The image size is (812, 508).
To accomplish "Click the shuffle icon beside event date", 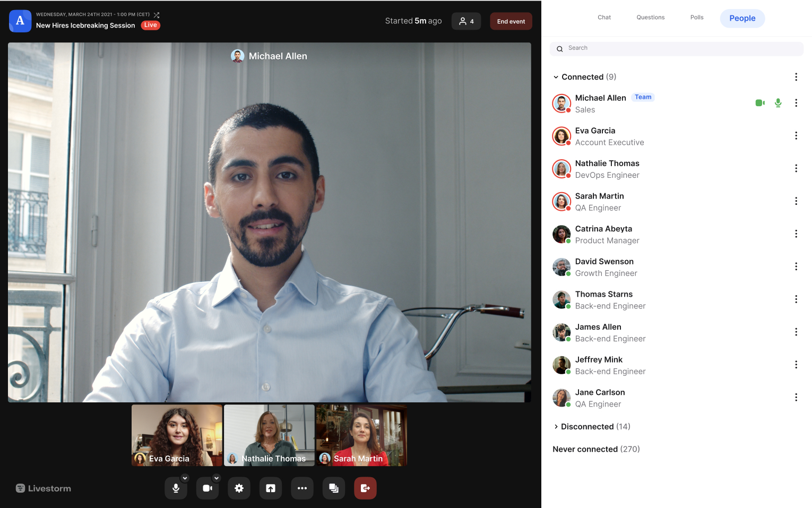I will (157, 15).
